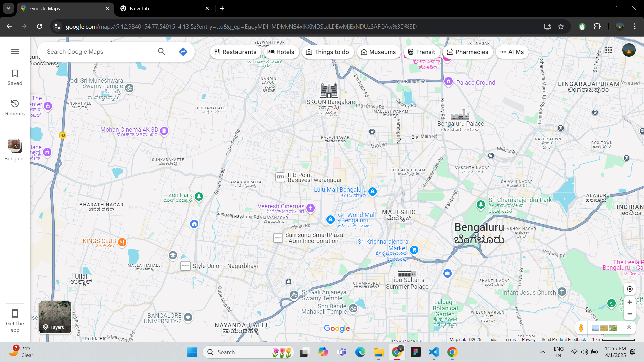Select Sri Chamarajendra Park pin

481,204
